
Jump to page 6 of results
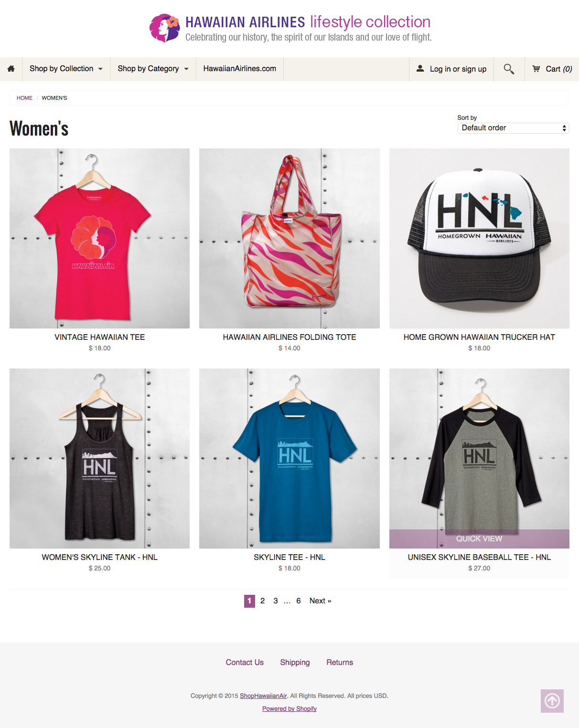299,601
